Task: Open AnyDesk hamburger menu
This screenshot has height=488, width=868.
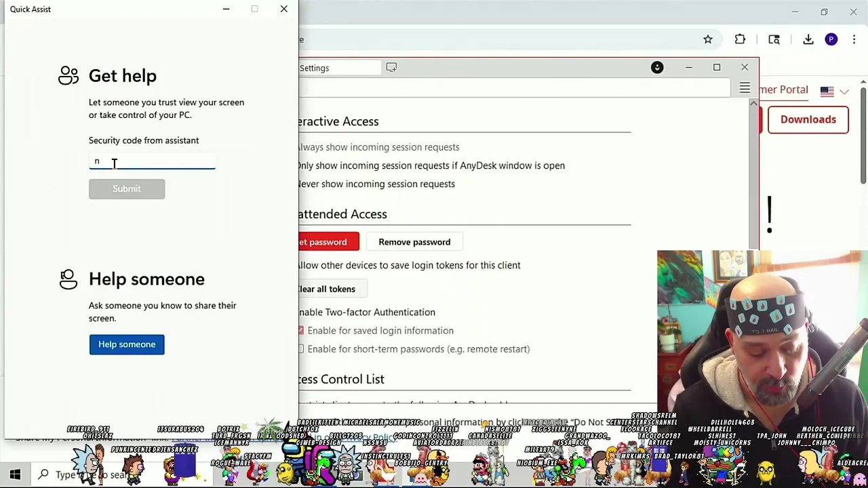Action: 745,88
